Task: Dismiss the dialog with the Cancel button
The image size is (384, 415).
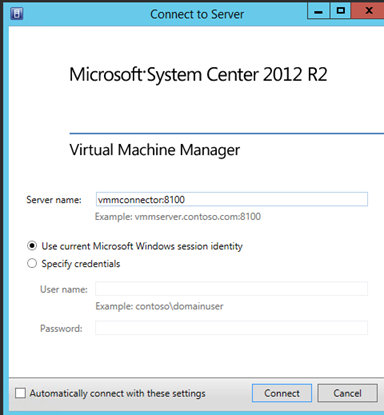Action: [x=347, y=393]
